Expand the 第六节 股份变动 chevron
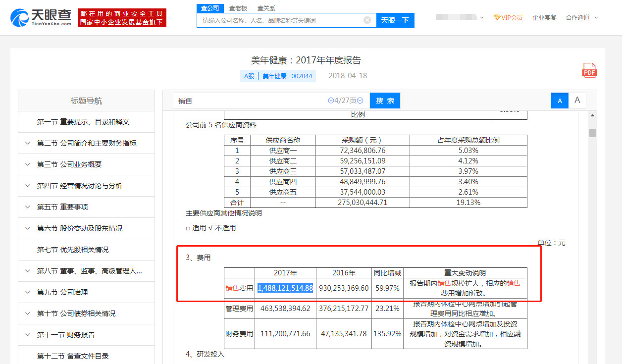622x364 pixels. pyautogui.click(x=27, y=228)
